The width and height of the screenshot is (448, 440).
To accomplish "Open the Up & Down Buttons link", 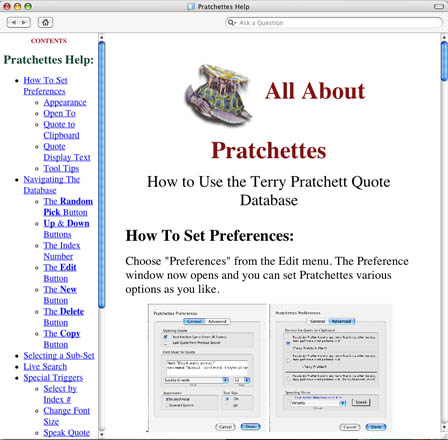I will [x=66, y=229].
